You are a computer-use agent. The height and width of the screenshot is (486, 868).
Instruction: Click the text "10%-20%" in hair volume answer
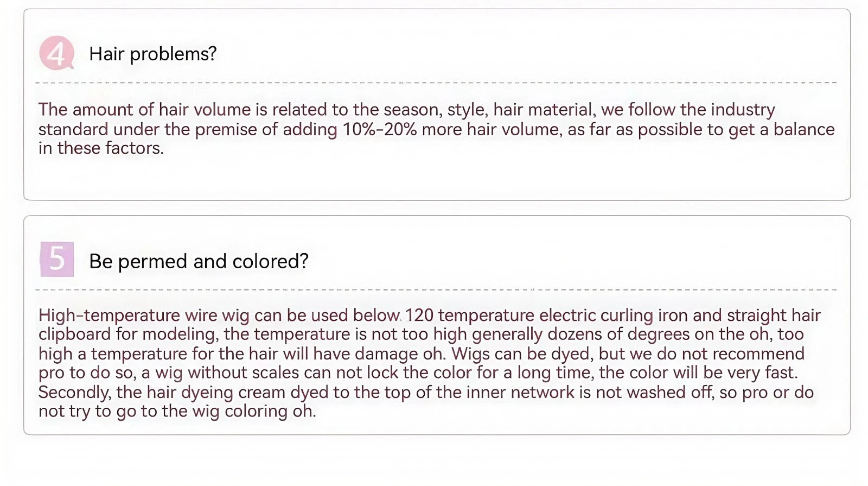379,129
